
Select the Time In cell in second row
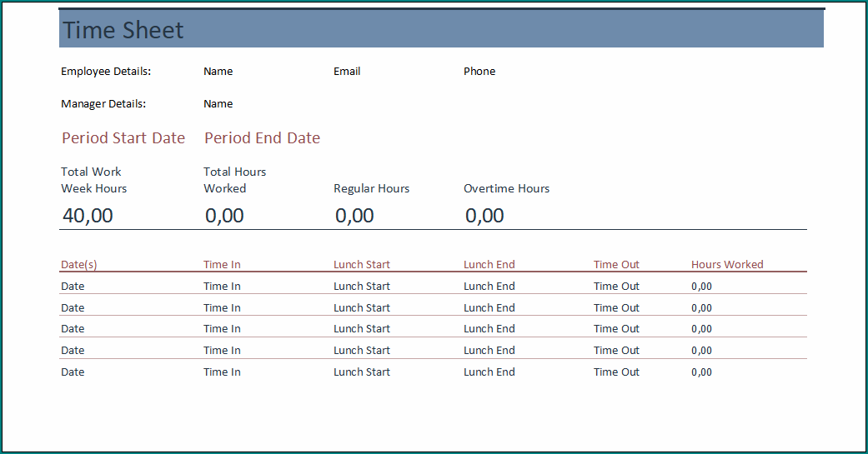(x=222, y=308)
